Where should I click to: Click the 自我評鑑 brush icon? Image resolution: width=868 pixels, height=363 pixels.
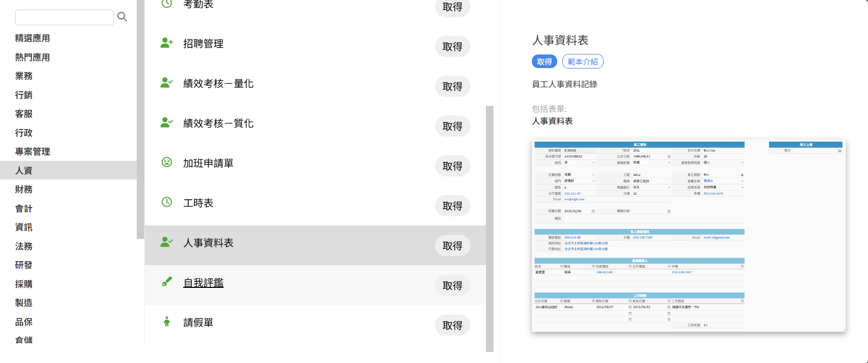[x=167, y=282]
